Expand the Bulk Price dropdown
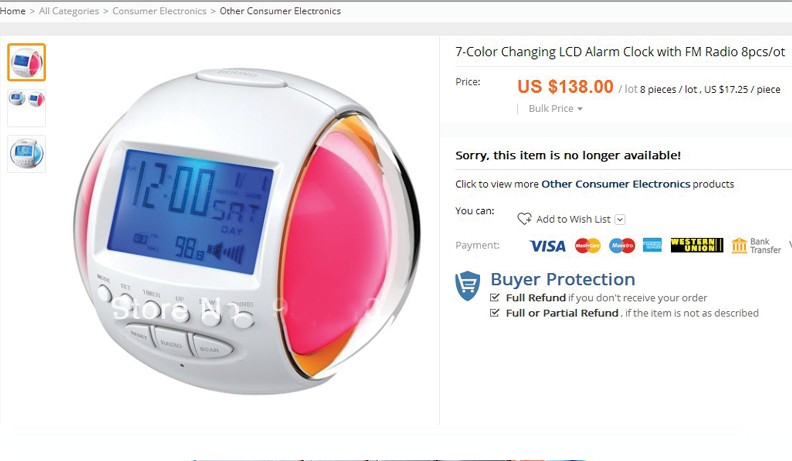792x461 pixels. click(555, 109)
